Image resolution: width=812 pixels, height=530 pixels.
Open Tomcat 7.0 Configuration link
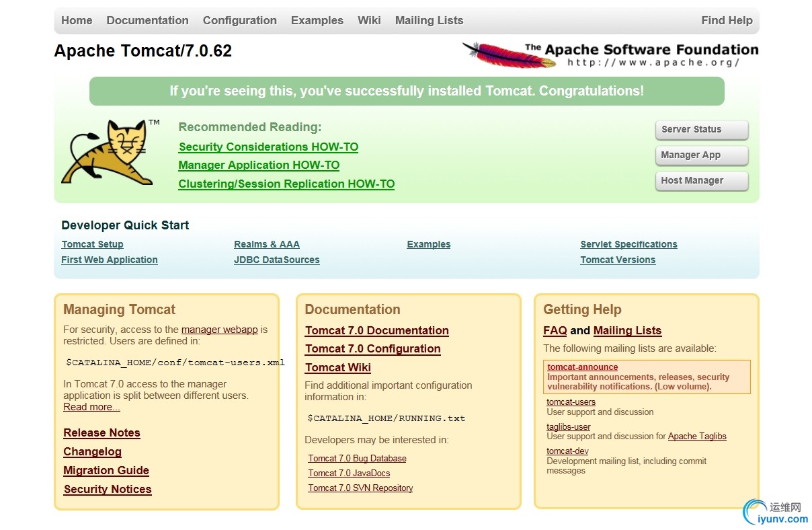click(x=373, y=348)
